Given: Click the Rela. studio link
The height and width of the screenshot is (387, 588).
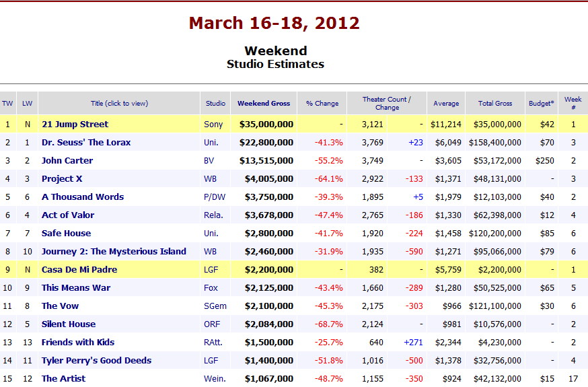Looking at the screenshot, I should 213,215.
